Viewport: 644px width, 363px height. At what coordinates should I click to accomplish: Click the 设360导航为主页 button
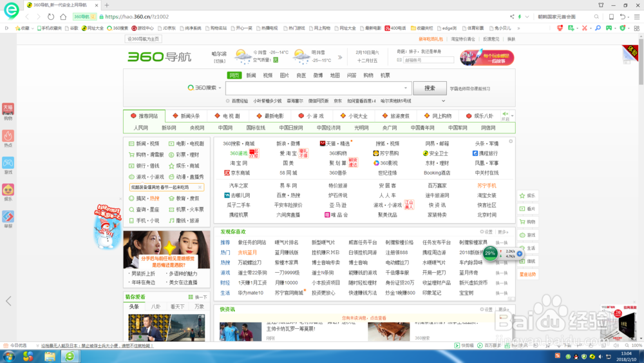tap(144, 39)
